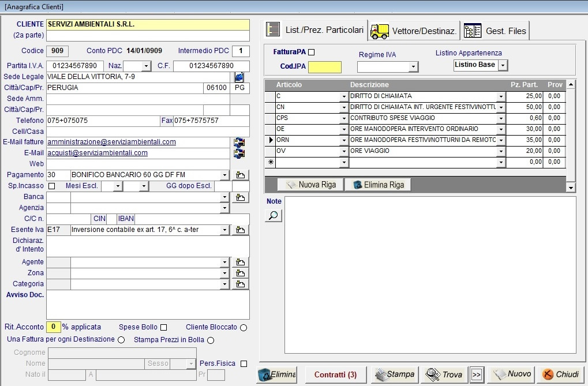Expand the Esente Iva dropdown
Image resolution: width=588 pixels, height=386 pixels.
point(224,230)
